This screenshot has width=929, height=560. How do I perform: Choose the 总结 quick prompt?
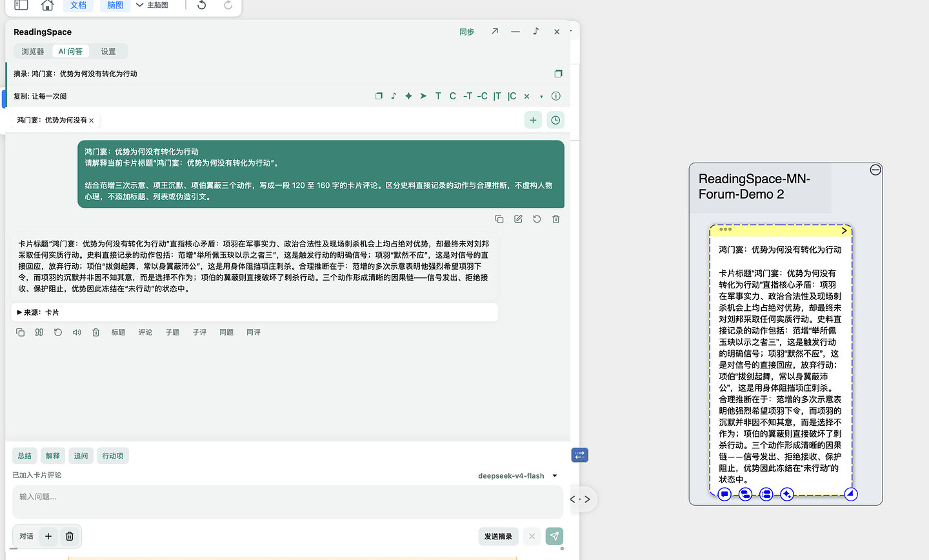(x=25, y=455)
